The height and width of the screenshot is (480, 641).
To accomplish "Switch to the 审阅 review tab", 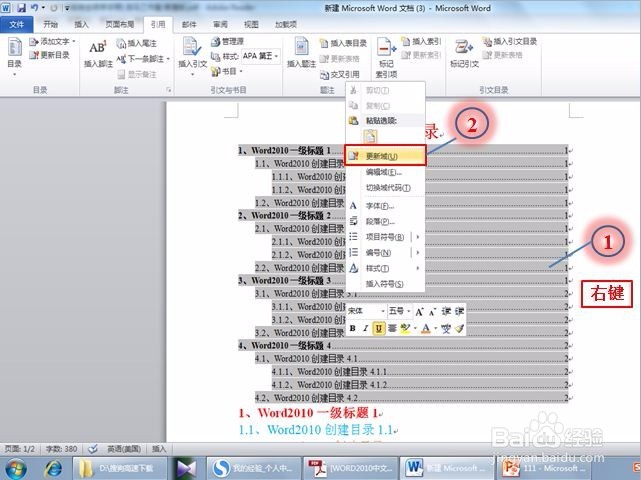I will tap(220, 25).
